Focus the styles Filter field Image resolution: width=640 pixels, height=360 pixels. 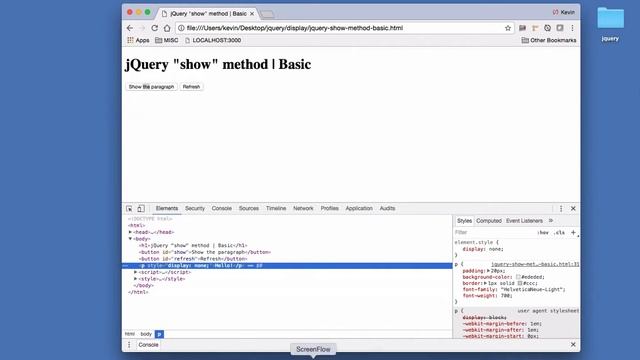[494, 232]
